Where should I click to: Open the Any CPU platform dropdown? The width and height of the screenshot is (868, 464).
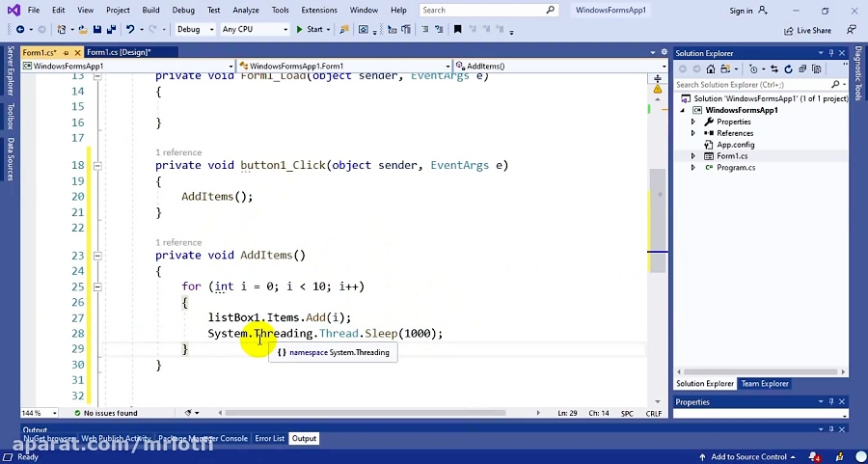pos(254,29)
